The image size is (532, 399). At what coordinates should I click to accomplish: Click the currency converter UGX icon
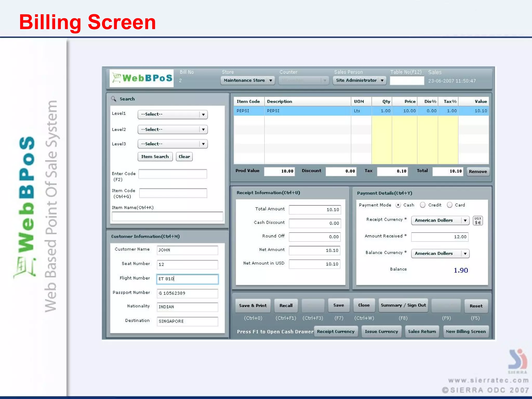[478, 221]
